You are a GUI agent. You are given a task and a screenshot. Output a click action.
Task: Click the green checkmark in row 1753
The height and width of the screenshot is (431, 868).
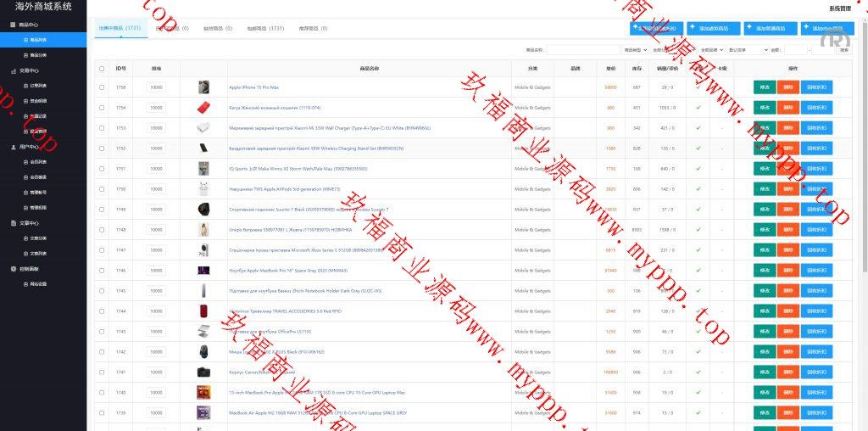point(698,128)
